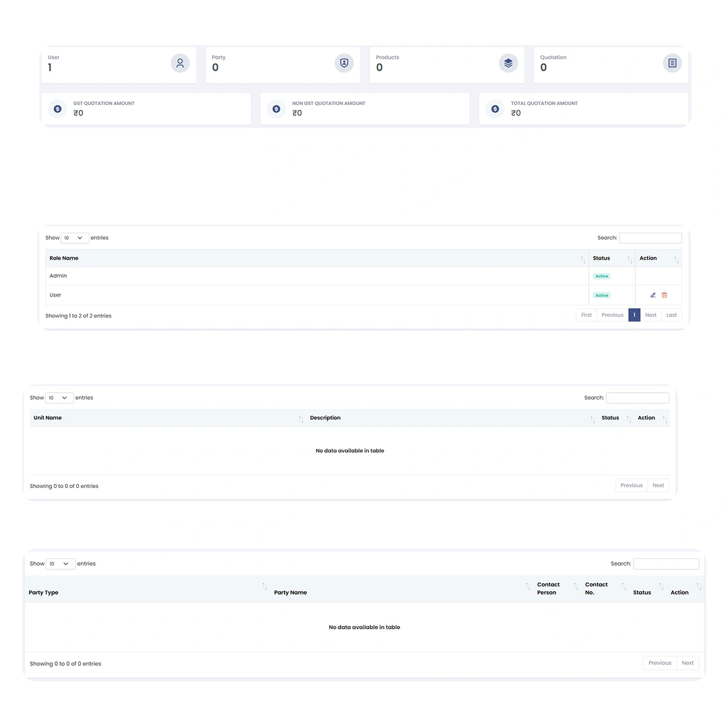Focus the units table Search field
Image resolution: width=728 pixels, height=728 pixels.
[x=638, y=398]
